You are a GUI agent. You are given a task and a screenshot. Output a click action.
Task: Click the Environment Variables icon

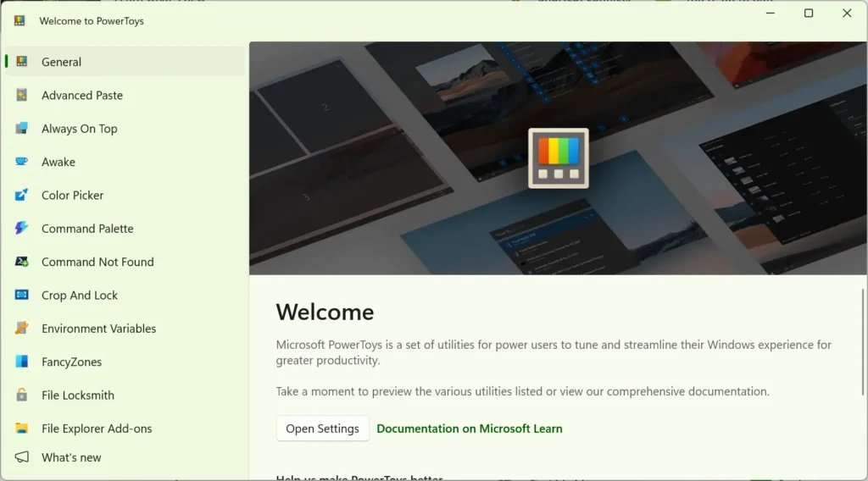coord(21,328)
